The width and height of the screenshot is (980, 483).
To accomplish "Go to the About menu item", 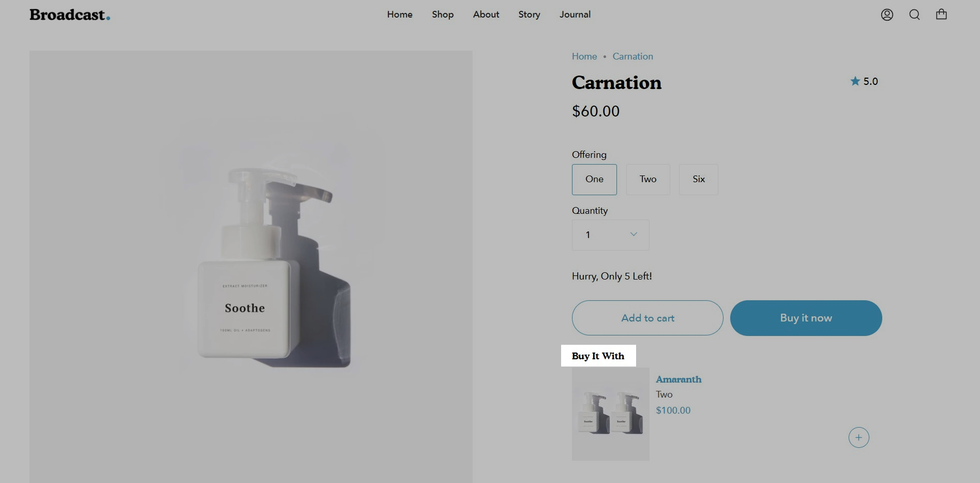I will point(486,14).
